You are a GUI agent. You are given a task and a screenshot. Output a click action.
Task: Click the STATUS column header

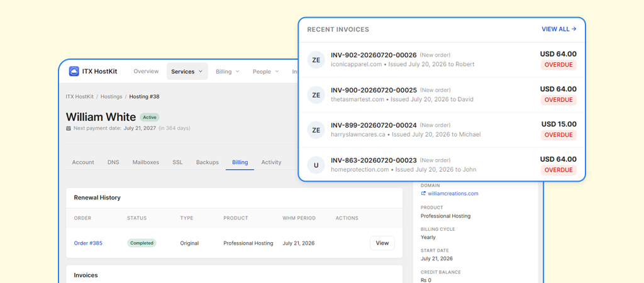(x=136, y=218)
